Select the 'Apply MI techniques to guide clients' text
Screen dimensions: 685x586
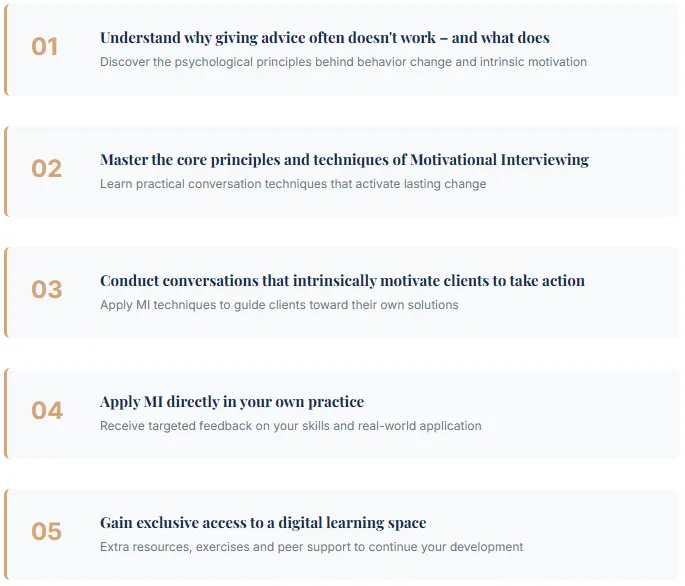(279, 305)
